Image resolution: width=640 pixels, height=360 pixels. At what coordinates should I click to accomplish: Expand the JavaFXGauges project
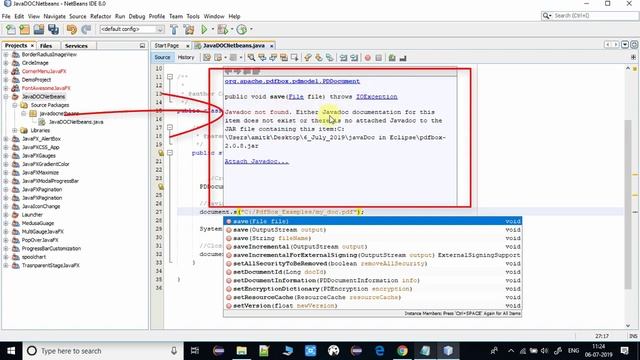point(6,156)
